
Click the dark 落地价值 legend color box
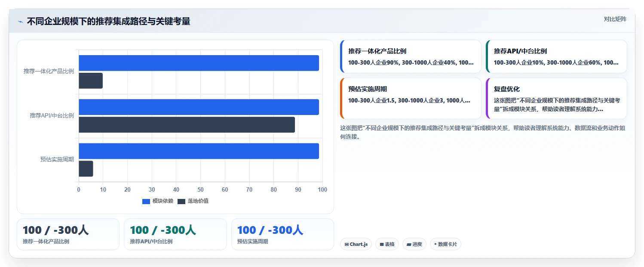(181, 201)
